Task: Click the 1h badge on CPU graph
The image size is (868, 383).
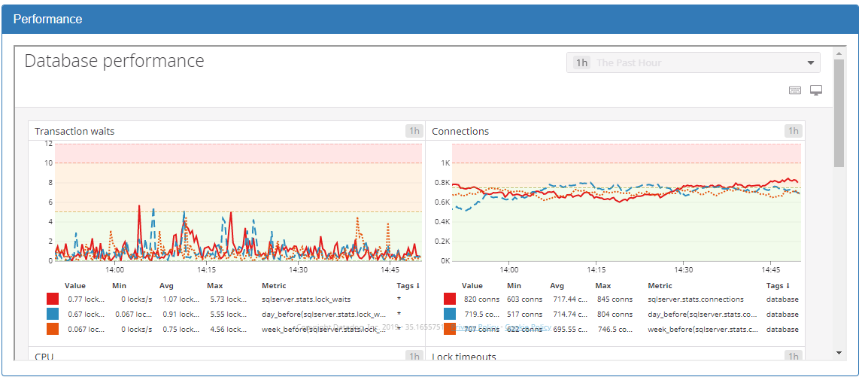Action: pyautogui.click(x=414, y=356)
